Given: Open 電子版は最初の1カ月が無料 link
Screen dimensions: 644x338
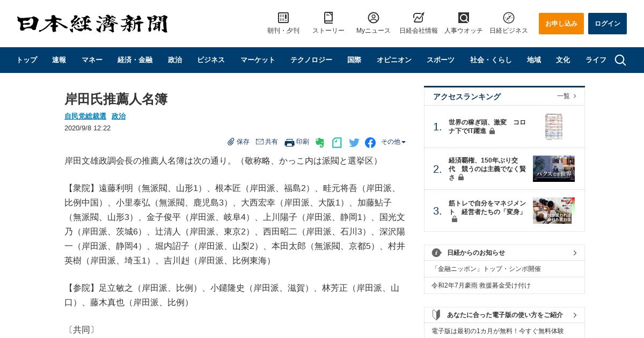Looking at the screenshot, I should [x=497, y=331].
